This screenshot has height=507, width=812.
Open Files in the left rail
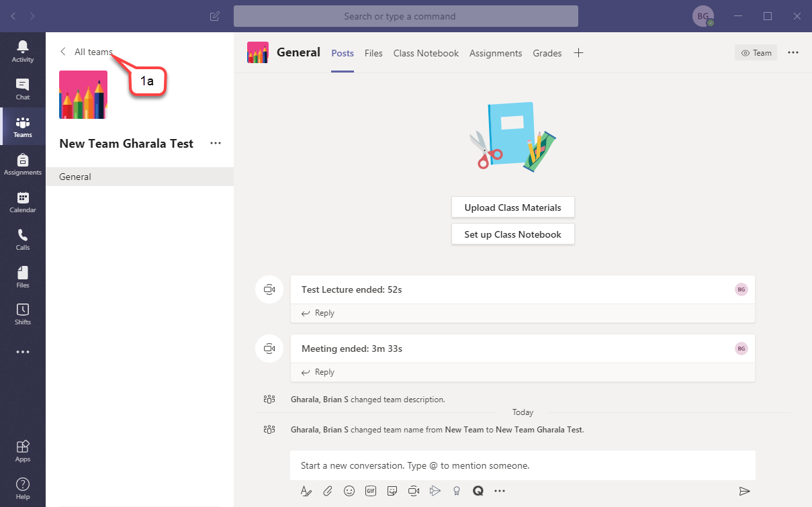pyautogui.click(x=23, y=277)
